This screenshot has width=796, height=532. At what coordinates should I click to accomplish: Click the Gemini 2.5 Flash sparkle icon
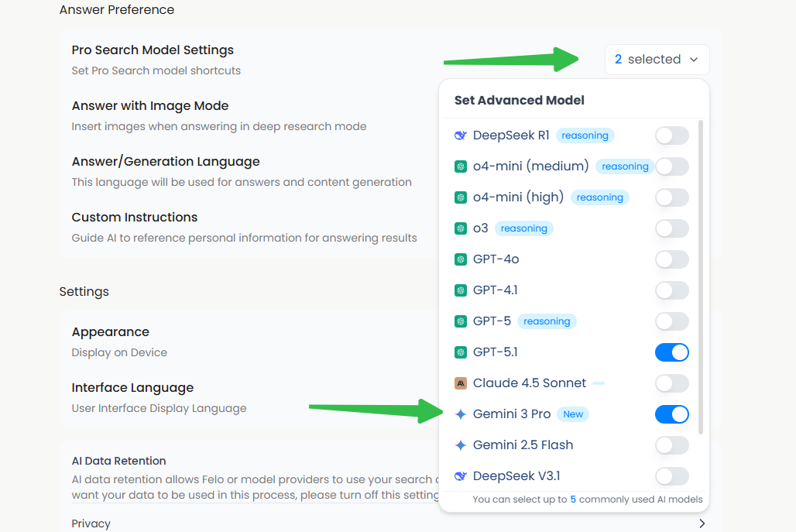[x=461, y=445]
